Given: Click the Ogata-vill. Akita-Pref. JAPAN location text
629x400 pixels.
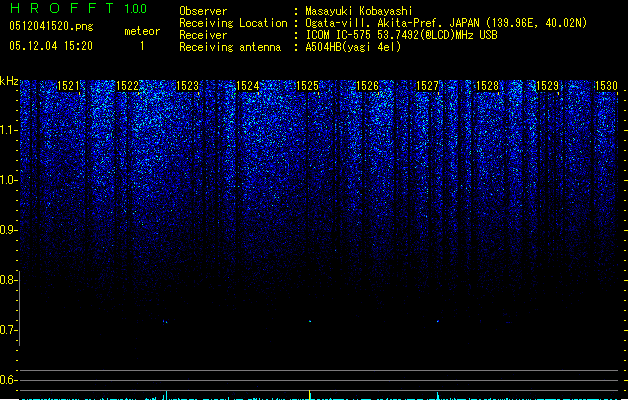Looking at the screenshot, I should (x=446, y=23).
